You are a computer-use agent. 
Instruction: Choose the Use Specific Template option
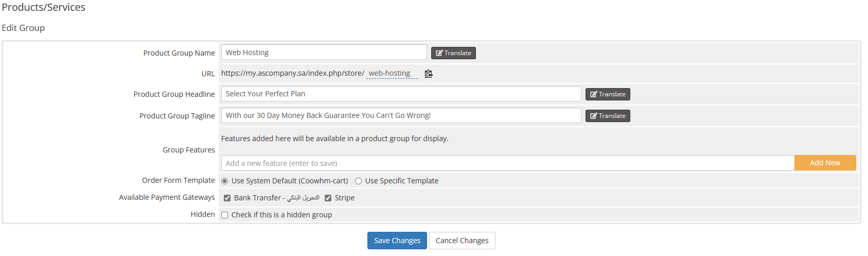coord(359,181)
